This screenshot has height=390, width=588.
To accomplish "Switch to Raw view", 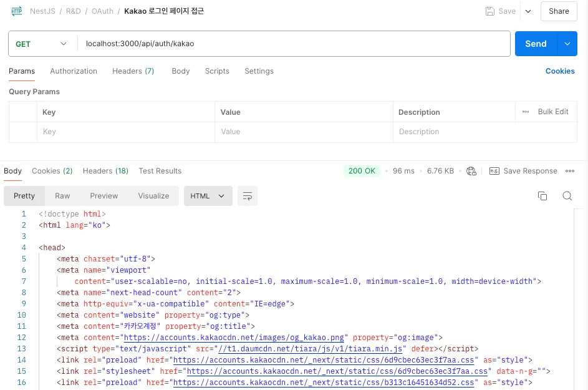I will [x=62, y=196].
